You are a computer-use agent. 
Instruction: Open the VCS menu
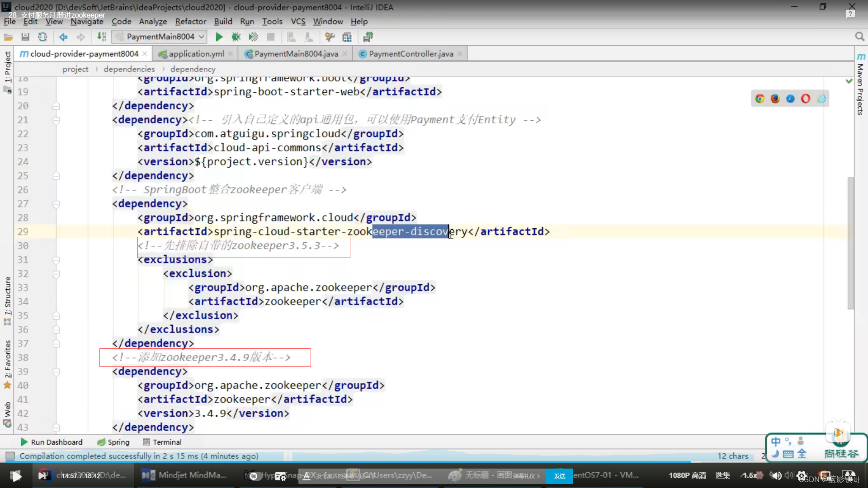[298, 21]
